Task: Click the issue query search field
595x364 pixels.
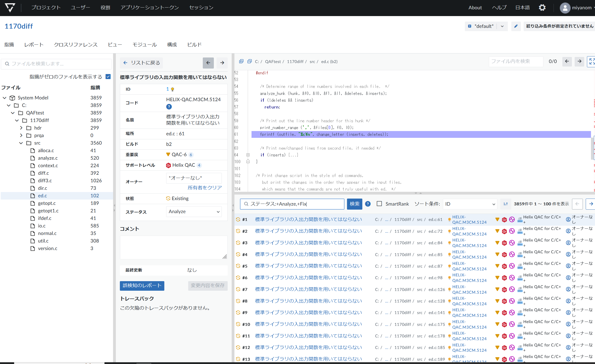Action: 292,204
